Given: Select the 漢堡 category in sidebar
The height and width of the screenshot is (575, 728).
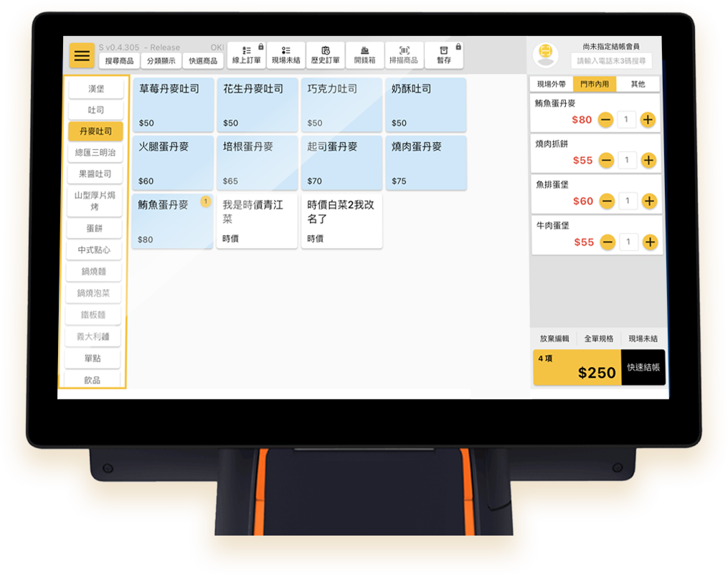Looking at the screenshot, I should click(95, 89).
